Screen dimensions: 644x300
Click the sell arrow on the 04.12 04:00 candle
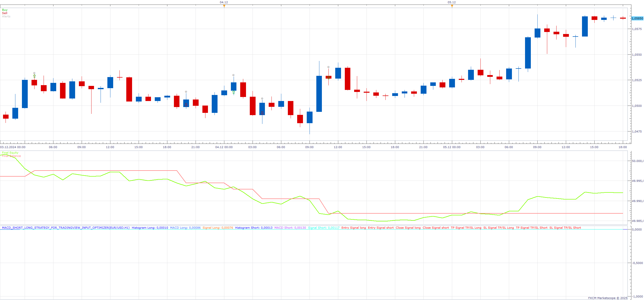[x=262, y=113]
